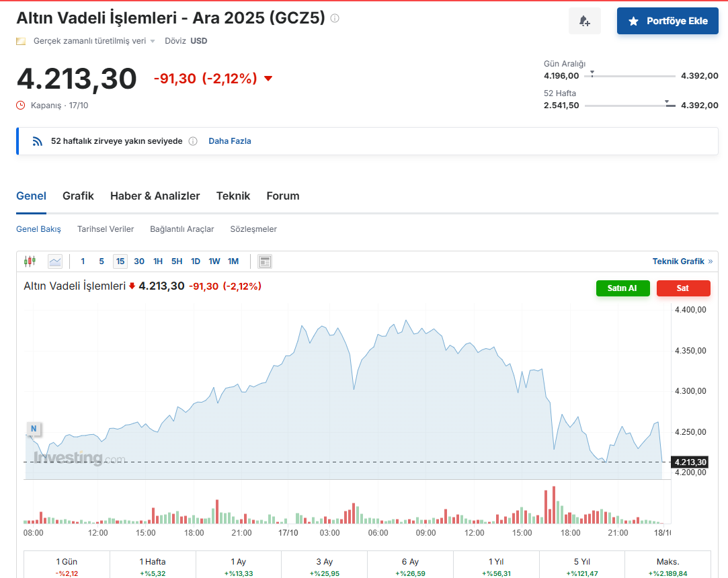Click the 52 Hafta range slider bar
The height and width of the screenshot is (578, 728).
629,106
